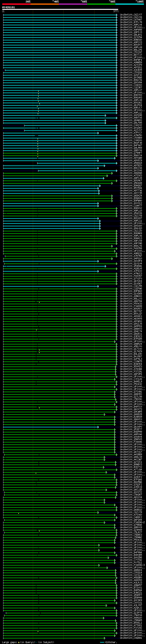Open hit UniRef100_C5Y297
This screenshot has height=644, width=146.
(131, 53)
